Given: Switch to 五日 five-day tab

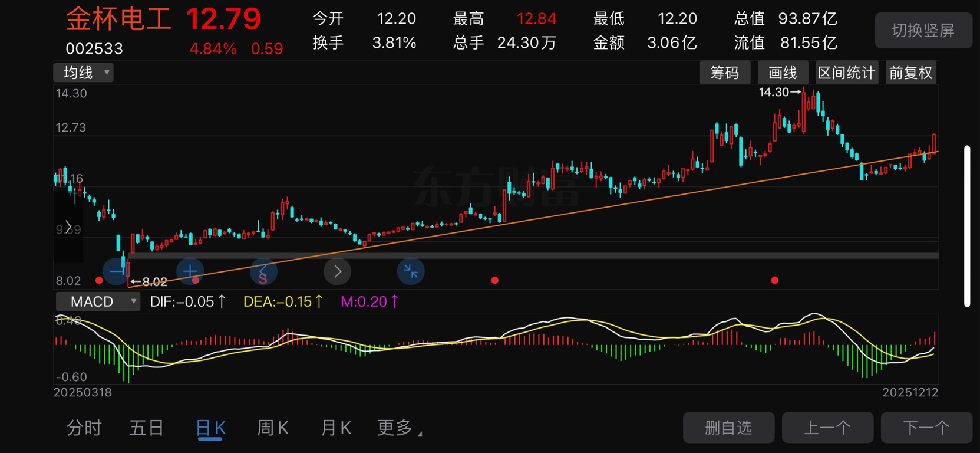Looking at the screenshot, I should (x=146, y=428).
